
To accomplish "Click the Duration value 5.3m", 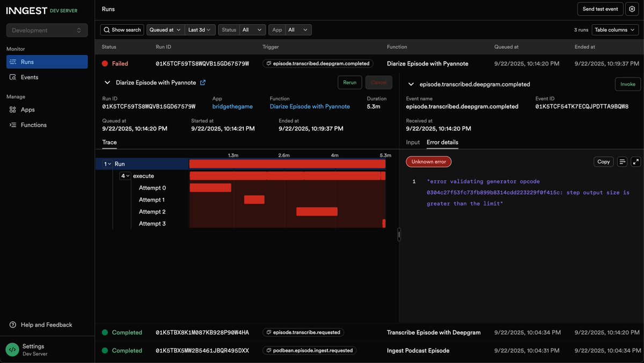I will [x=374, y=107].
